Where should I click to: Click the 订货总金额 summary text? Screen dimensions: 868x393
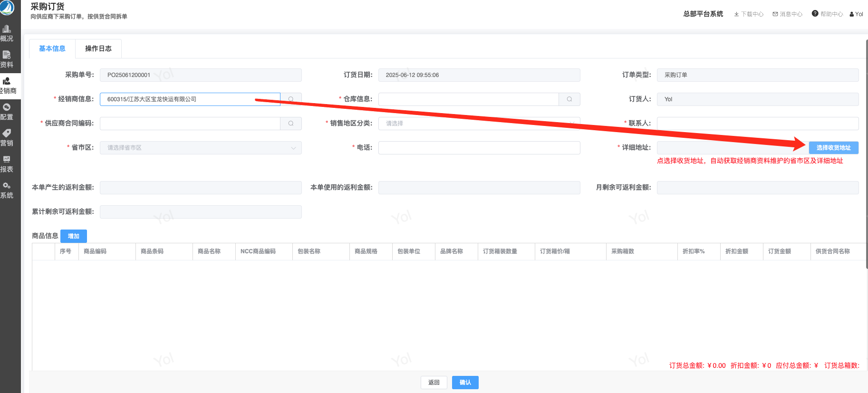pyautogui.click(x=697, y=365)
